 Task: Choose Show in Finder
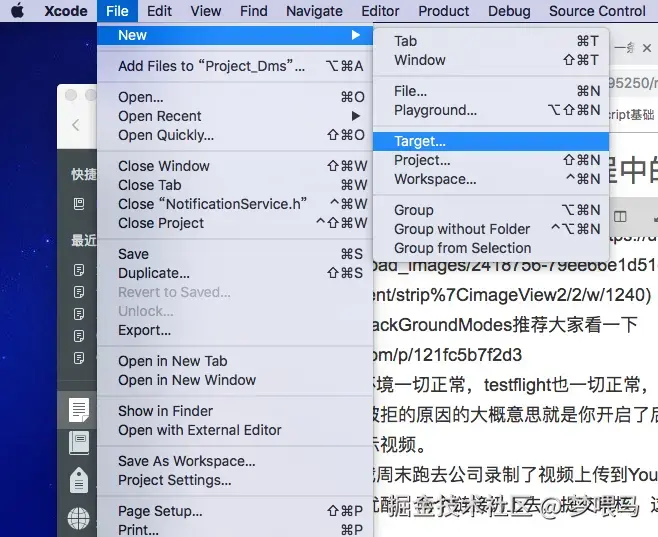tap(235, 411)
